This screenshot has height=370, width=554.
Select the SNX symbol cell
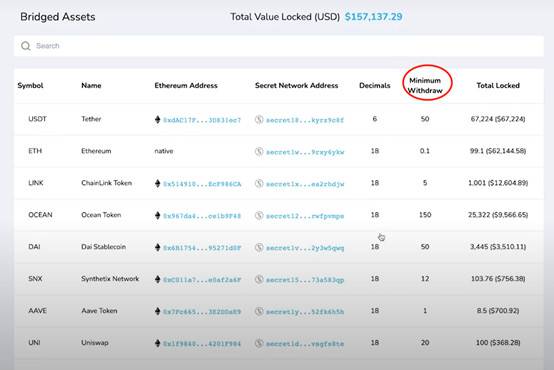point(35,279)
